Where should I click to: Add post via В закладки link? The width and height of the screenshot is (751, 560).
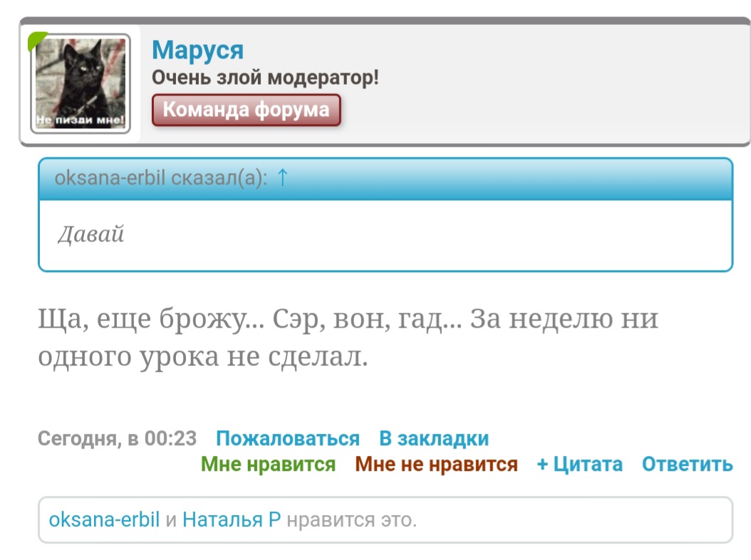coord(434,438)
